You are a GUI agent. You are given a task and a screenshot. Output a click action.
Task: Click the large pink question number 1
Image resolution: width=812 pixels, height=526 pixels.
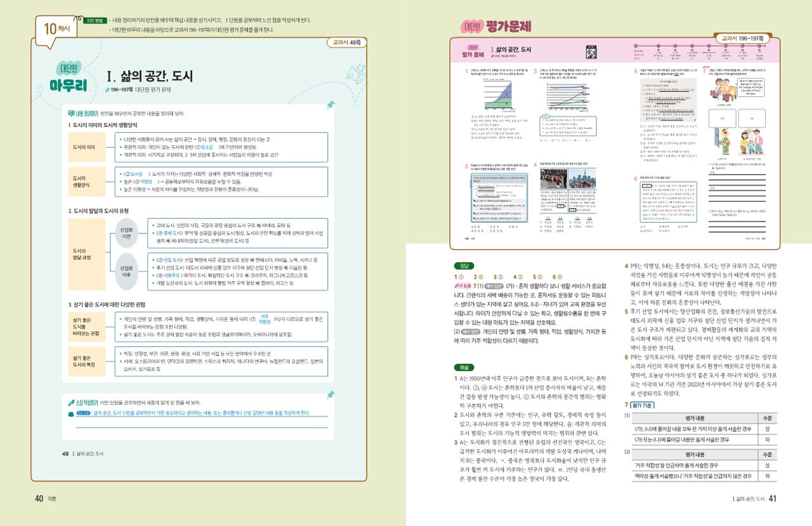tap(466, 72)
